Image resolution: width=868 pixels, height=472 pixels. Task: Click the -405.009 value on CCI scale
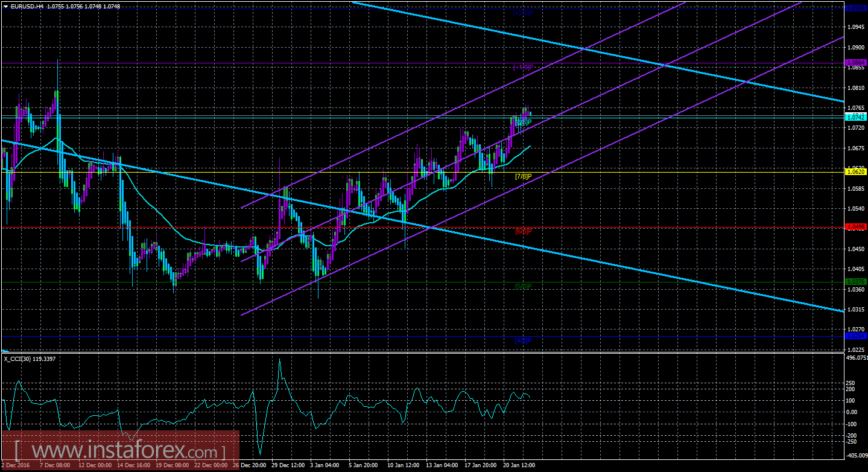pyautogui.click(x=857, y=457)
